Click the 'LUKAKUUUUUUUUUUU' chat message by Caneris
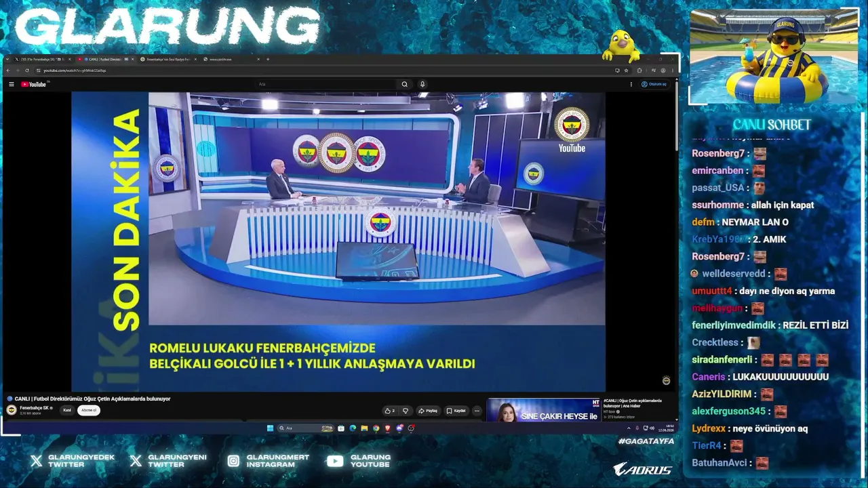 781,377
